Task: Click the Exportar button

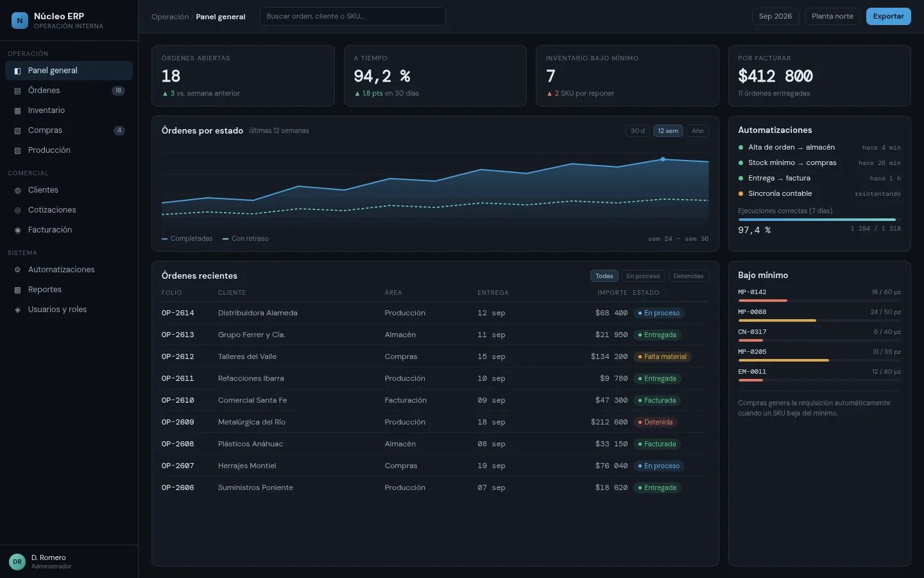Action: coord(888,16)
